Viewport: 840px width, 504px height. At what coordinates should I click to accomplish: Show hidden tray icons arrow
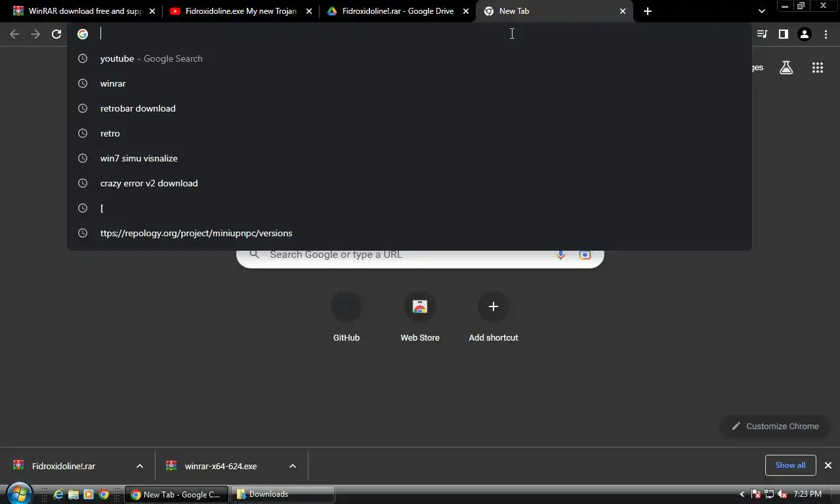pyautogui.click(x=742, y=494)
